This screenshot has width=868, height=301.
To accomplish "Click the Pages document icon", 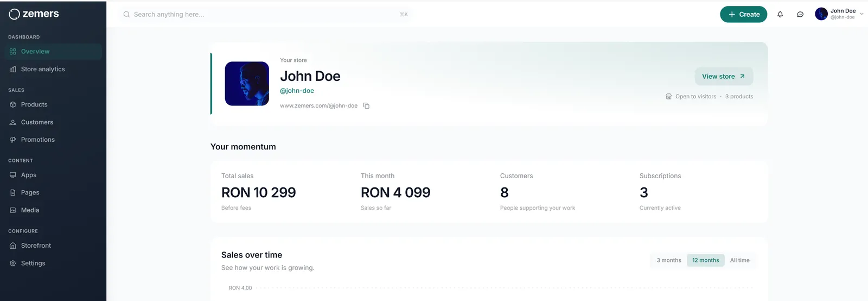I will (13, 193).
